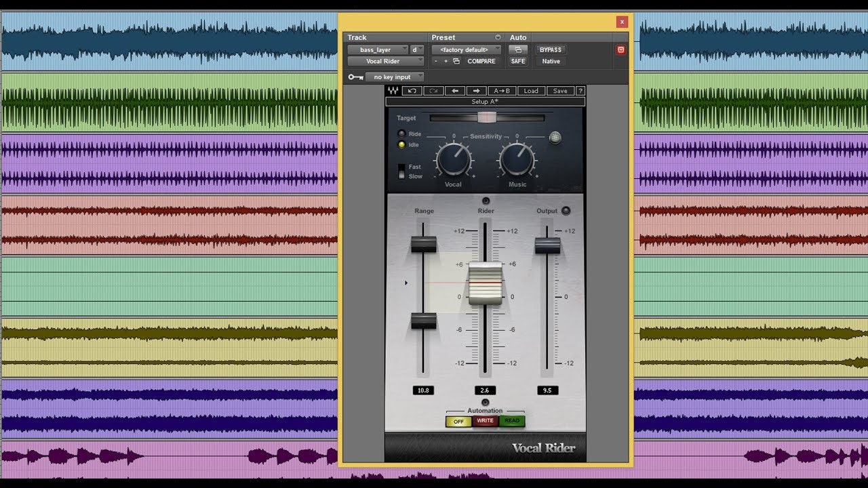Copy setup A to B
This screenshot has height=488, width=868.
pyautogui.click(x=502, y=91)
